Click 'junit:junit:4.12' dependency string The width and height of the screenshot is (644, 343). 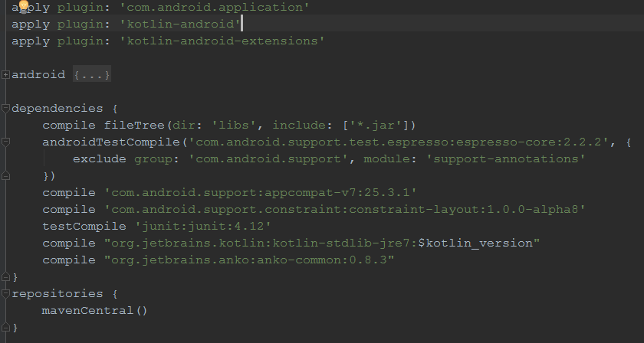pyautogui.click(x=203, y=226)
